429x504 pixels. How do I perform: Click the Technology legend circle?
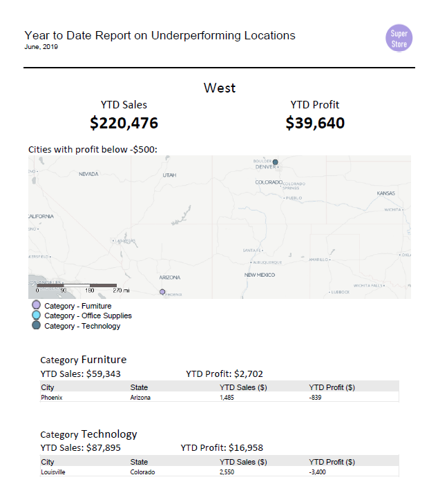click(x=37, y=325)
